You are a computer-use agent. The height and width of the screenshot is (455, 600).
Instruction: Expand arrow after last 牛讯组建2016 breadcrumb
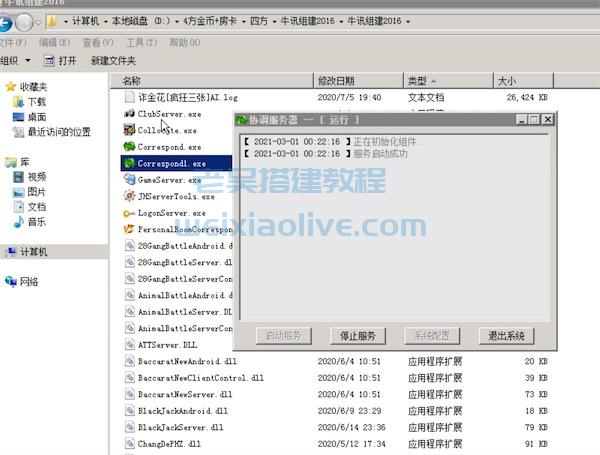coord(408,21)
